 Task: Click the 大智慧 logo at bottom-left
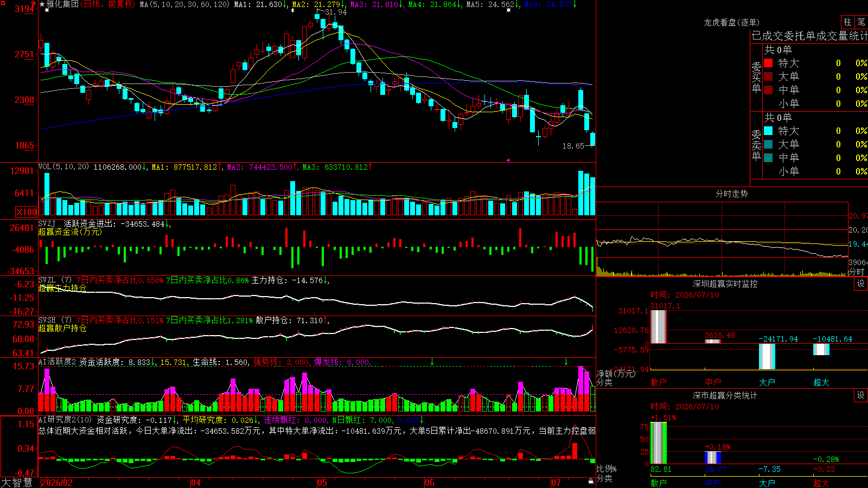point(17,483)
